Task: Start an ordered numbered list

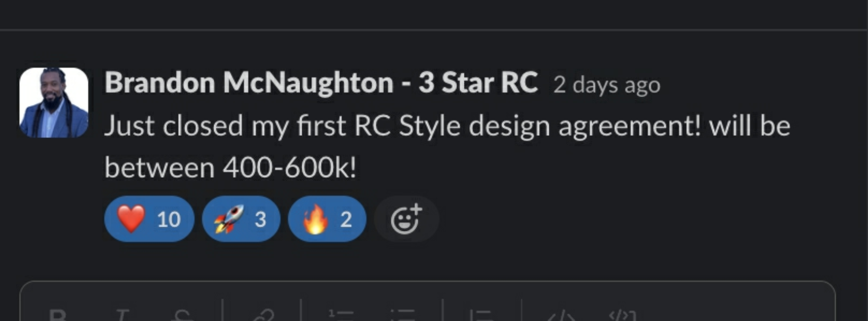Action: point(341,315)
